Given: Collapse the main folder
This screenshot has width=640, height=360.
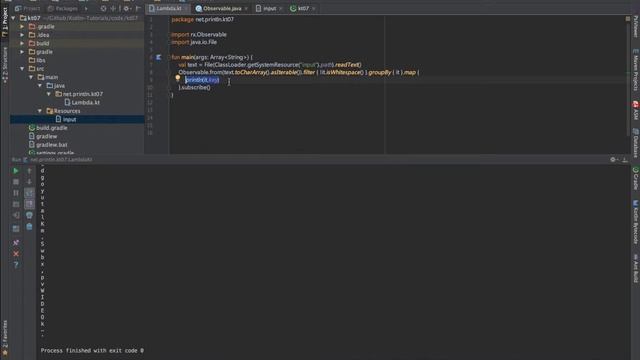Looking at the screenshot, I should [31, 77].
